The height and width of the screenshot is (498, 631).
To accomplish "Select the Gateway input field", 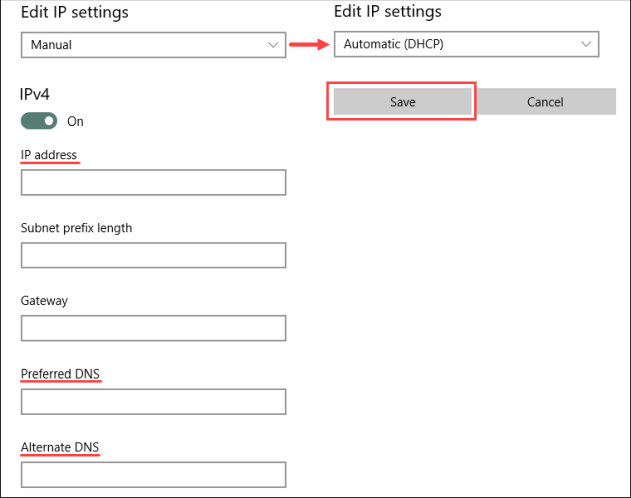I will pyautogui.click(x=153, y=328).
